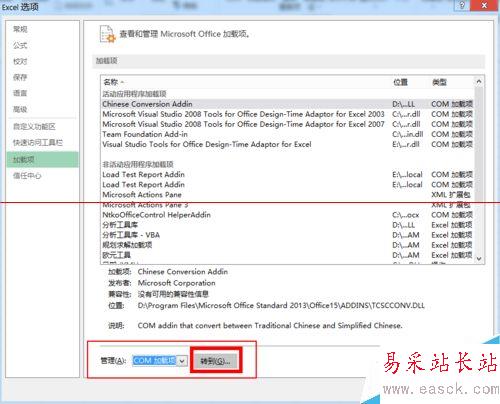Select the NtkoOfficeControl HelperAddin row
500x404 pixels.
pyautogui.click(x=288, y=215)
